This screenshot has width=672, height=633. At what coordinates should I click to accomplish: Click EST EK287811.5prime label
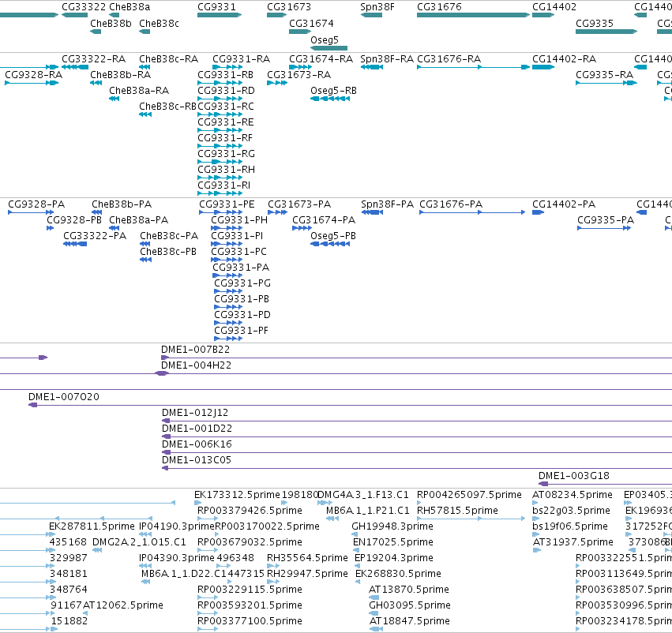coord(92,526)
